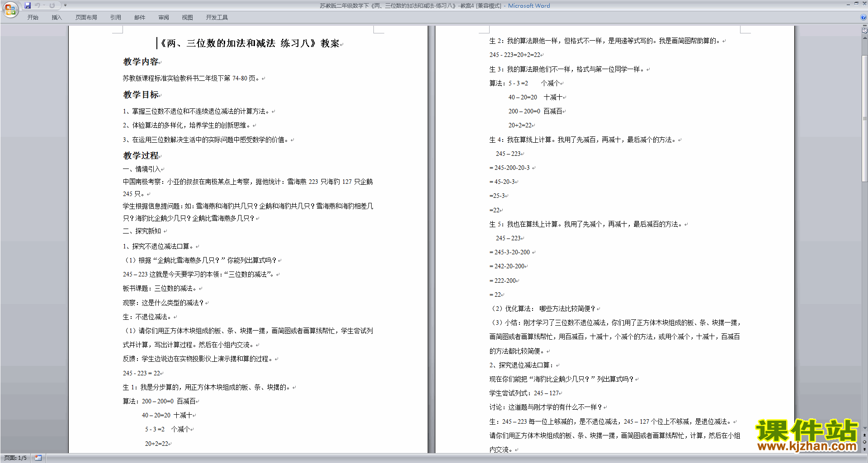Click the line 一、情境引入

pyautogui.click(x=142, y=169)
